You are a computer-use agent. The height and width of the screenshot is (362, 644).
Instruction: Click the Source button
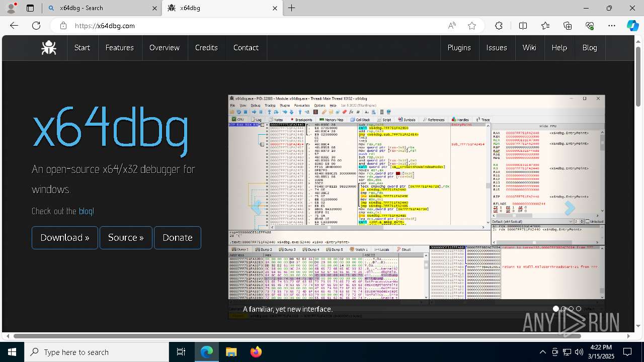(126, 237)
